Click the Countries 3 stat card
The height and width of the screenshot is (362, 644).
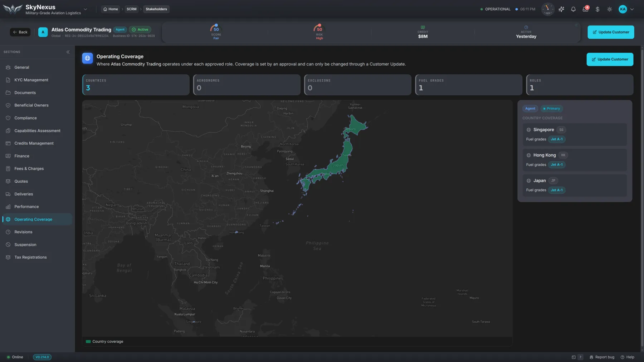pyautogui.click(x=136, y=85)
